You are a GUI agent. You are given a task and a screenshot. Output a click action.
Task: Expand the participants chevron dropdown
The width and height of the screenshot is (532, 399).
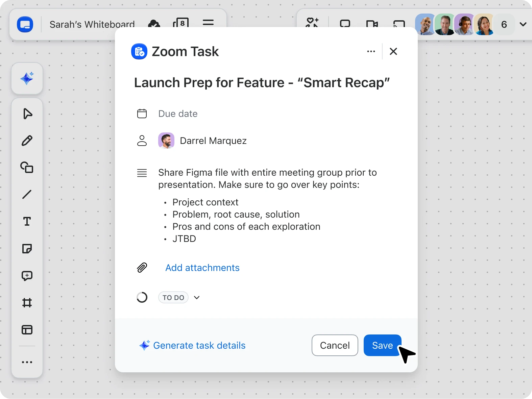[523, 24]
